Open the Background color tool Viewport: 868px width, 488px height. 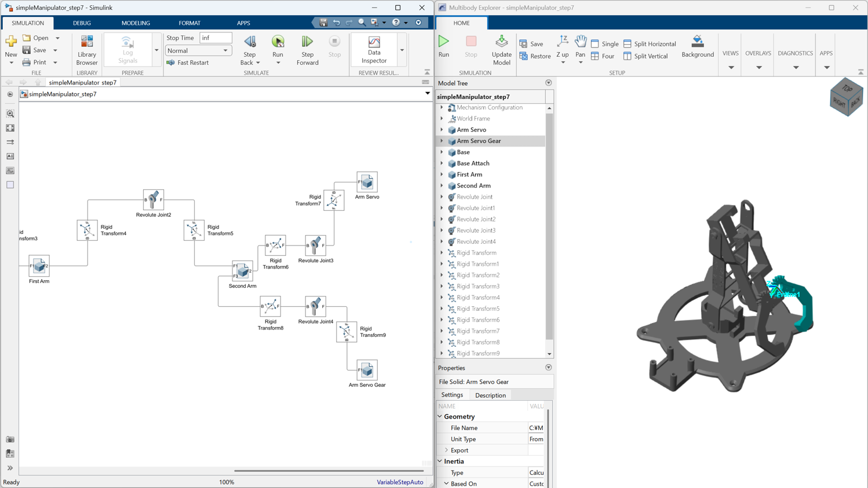pos(697,46)
